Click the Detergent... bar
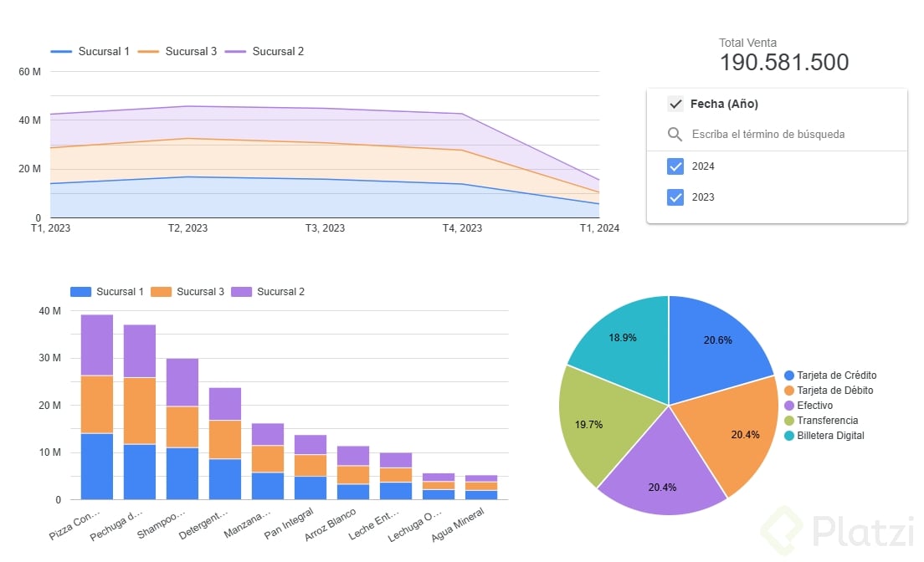The image size is (924, 562). [x=225, y=443]
